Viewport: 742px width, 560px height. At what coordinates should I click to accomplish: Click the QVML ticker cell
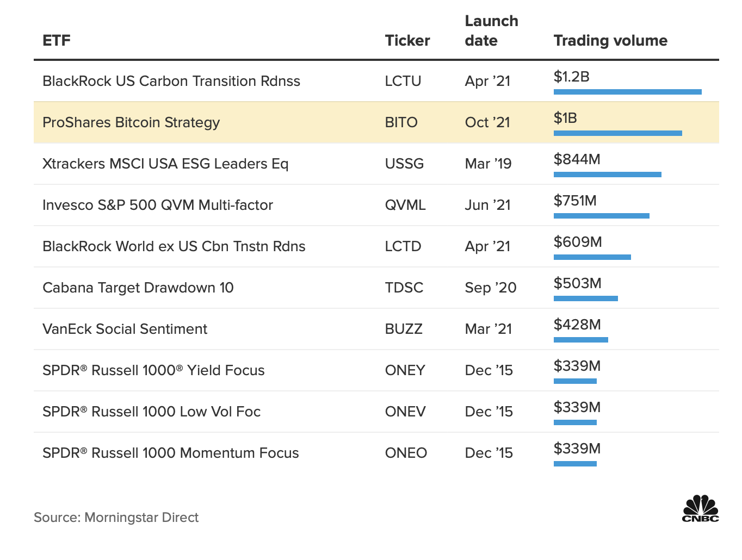(405, 205)
